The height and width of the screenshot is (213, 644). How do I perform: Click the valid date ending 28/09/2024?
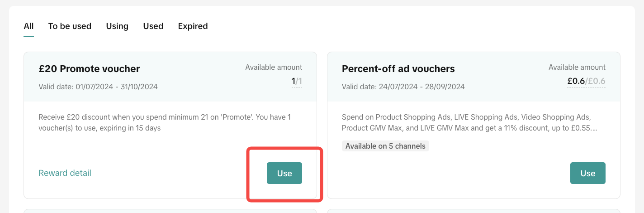coord(403,87)
